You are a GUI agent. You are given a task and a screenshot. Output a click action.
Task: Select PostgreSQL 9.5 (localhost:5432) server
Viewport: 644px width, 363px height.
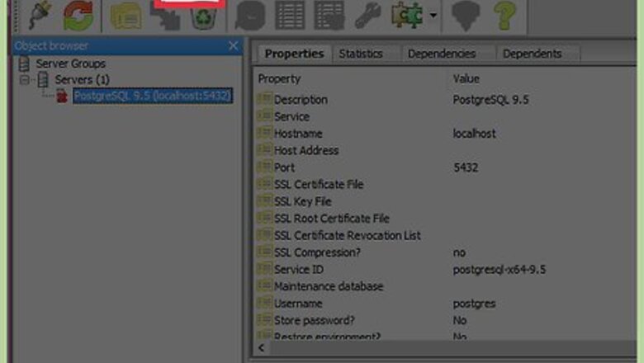pos(152,97)
